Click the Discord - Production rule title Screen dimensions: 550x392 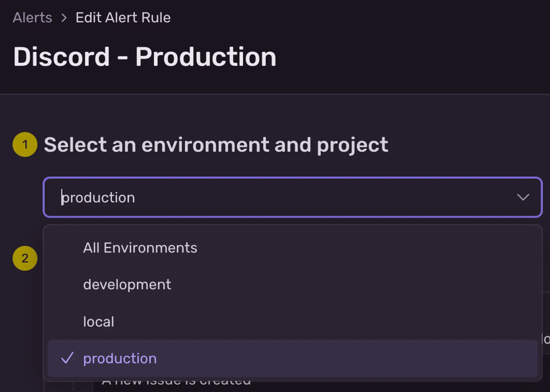tap(145, 57)
